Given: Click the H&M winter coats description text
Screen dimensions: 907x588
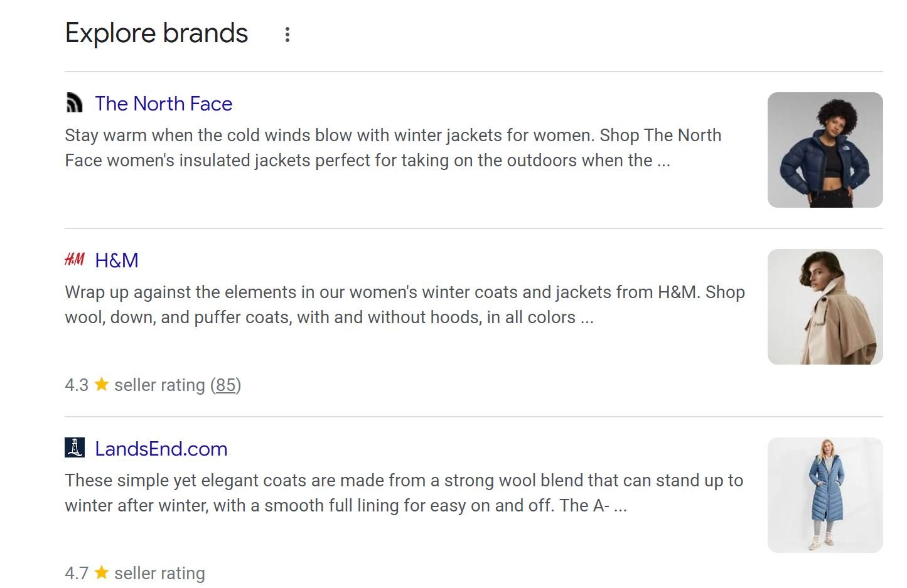Looking at the screenshot, I should coord(405,305).
